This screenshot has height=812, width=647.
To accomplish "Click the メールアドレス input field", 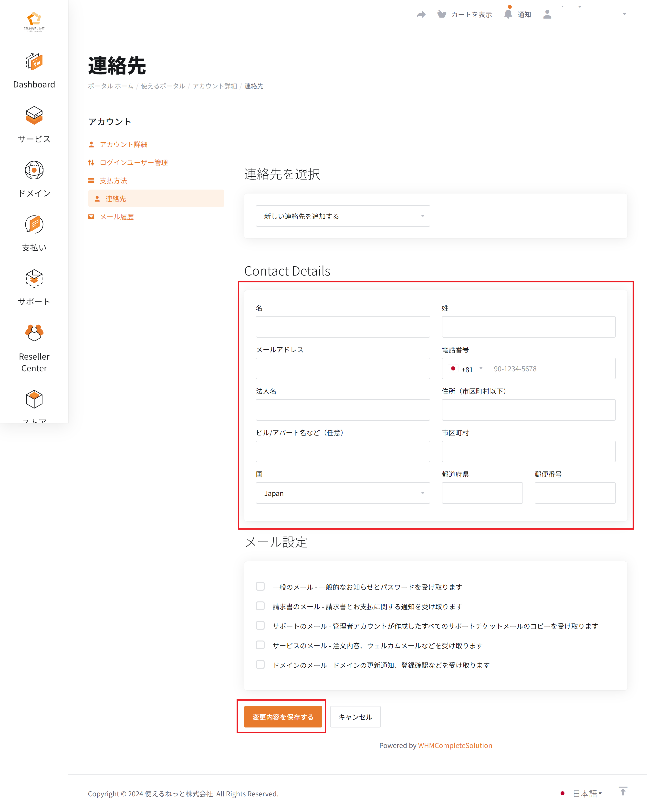I will click(x=343, y=369).
